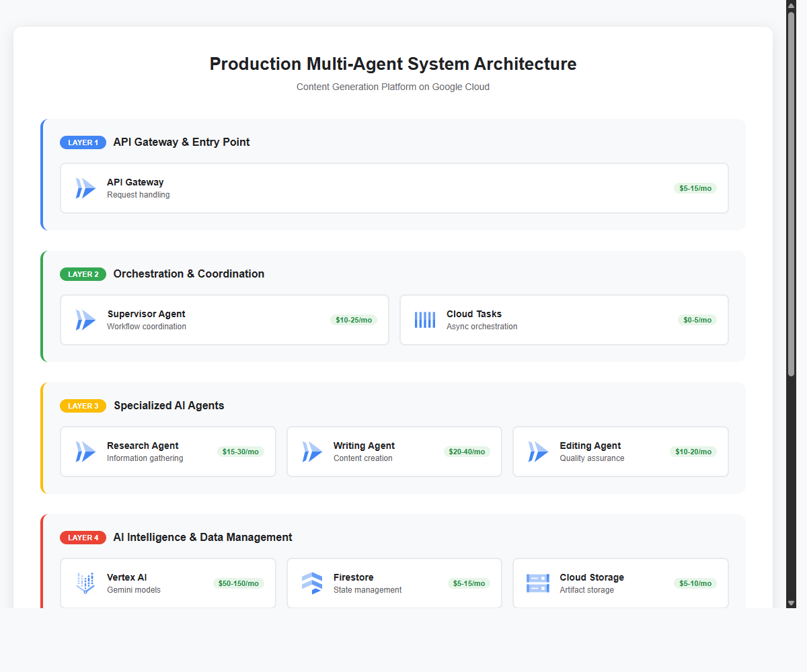Click the Content Generation Platform subtitle

tap(393, 87)
